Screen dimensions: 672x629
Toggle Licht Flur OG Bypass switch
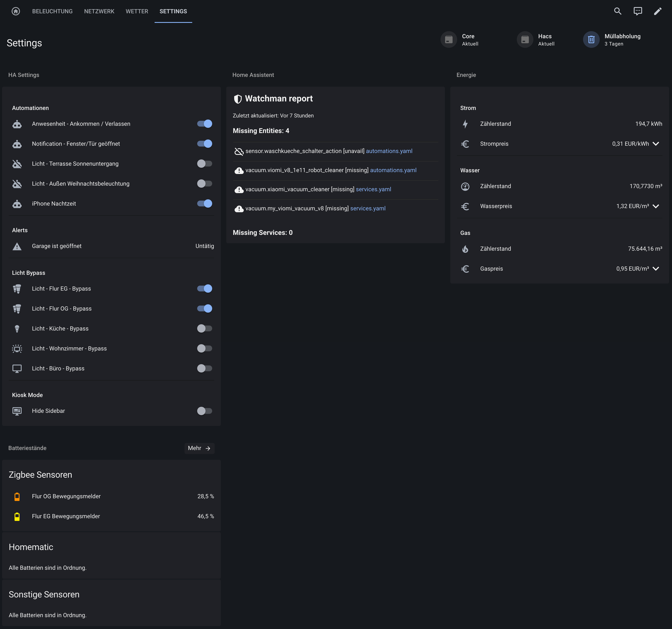204,308
